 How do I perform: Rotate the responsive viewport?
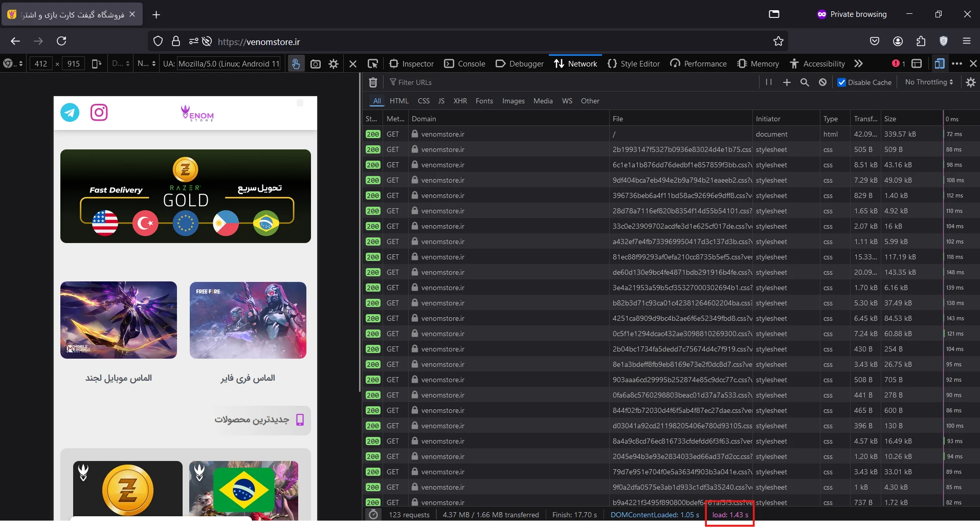tap(96, 63)
